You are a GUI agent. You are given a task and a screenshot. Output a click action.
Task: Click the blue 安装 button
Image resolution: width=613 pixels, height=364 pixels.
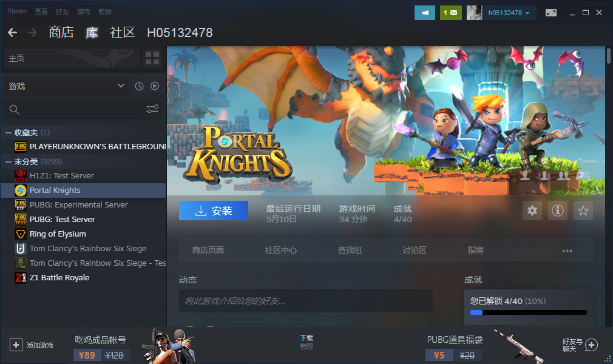(214, 211)
